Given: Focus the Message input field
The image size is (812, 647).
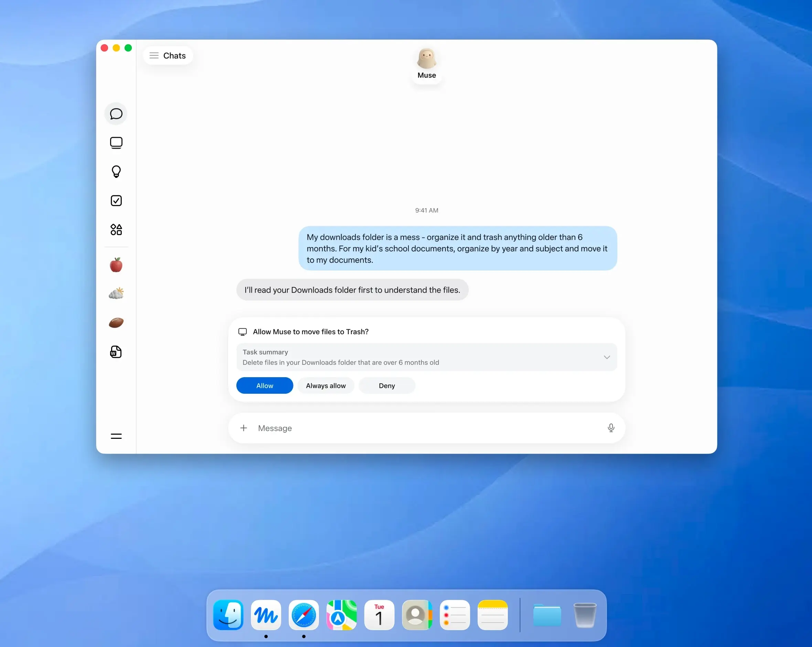Looking at the screenshot, I should click(x=426, y=428).
